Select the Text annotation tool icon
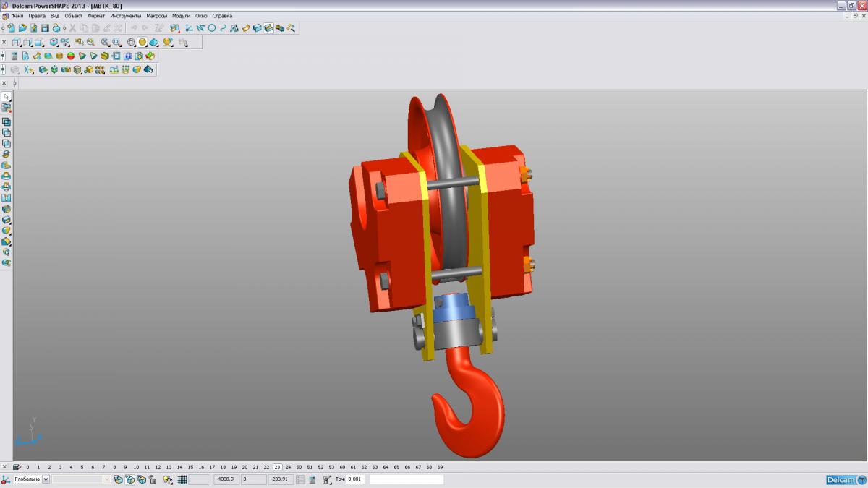The width and height of the screenshot is (868, 488). [x=234, y=27]
